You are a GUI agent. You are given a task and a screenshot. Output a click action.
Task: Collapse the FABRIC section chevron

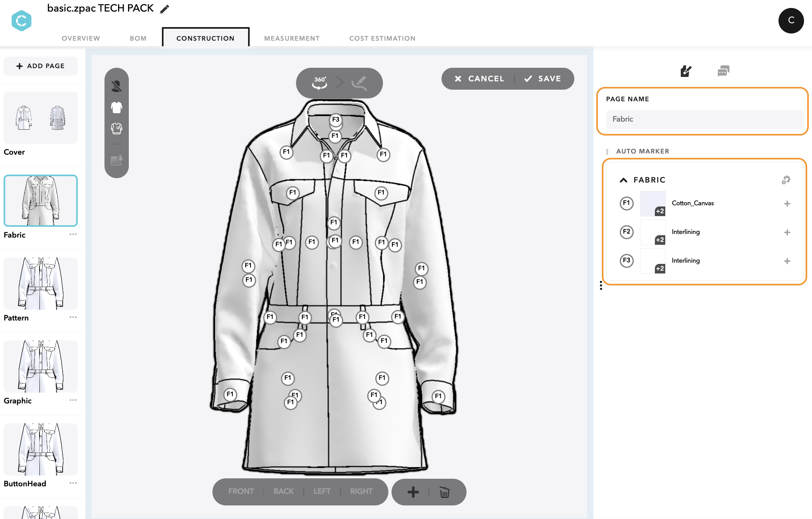[x=623, y=180]
